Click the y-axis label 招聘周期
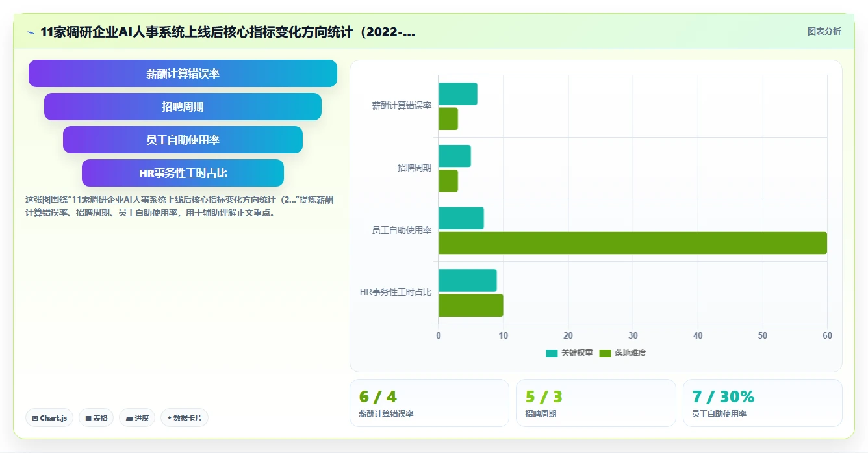Screen dimensions: 868x453 click(415, 168)
